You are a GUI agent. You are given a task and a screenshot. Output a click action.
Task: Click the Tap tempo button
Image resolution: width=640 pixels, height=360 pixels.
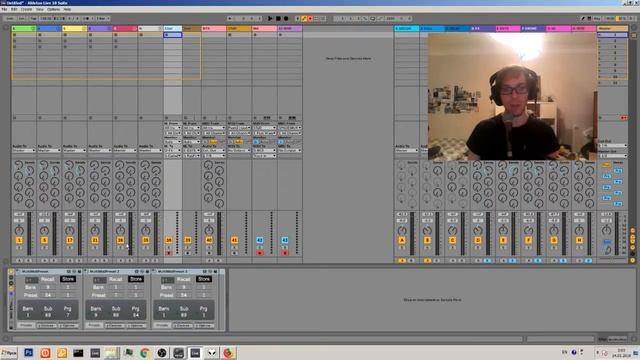33,18
